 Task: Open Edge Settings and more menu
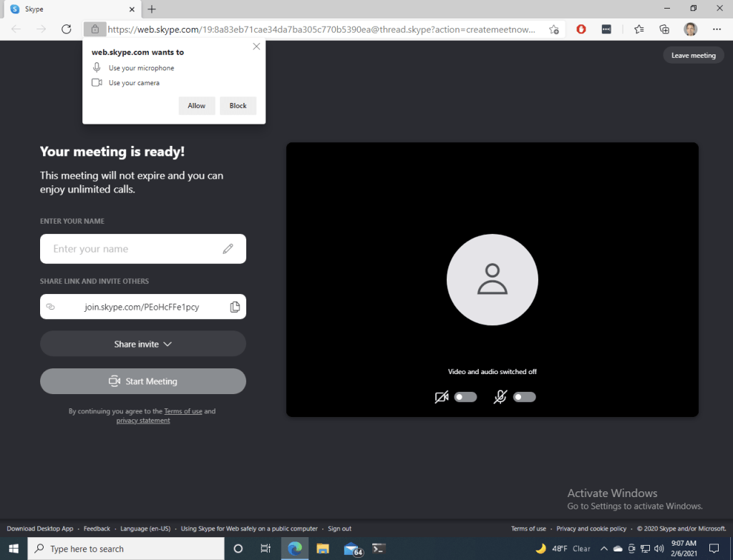(717, 29)
